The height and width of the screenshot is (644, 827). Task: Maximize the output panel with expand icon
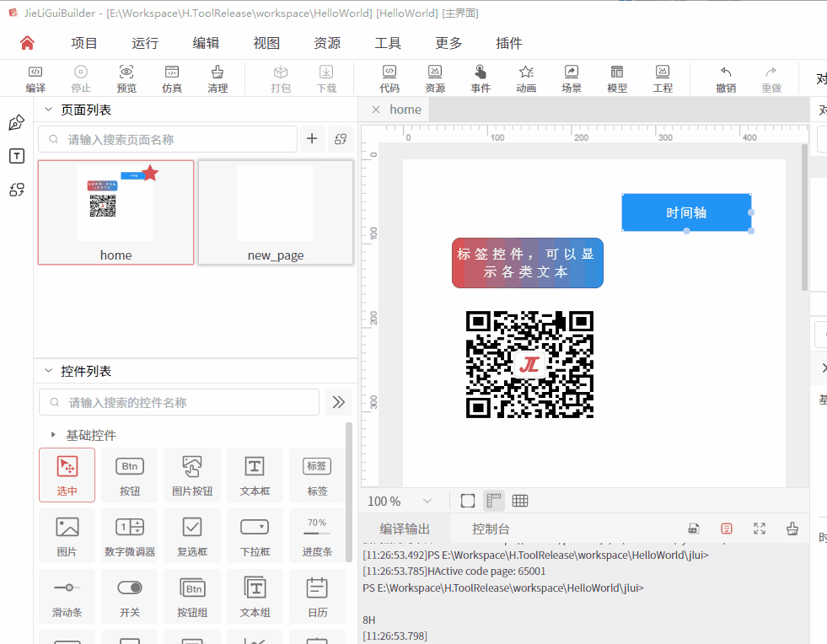[760, 529]
